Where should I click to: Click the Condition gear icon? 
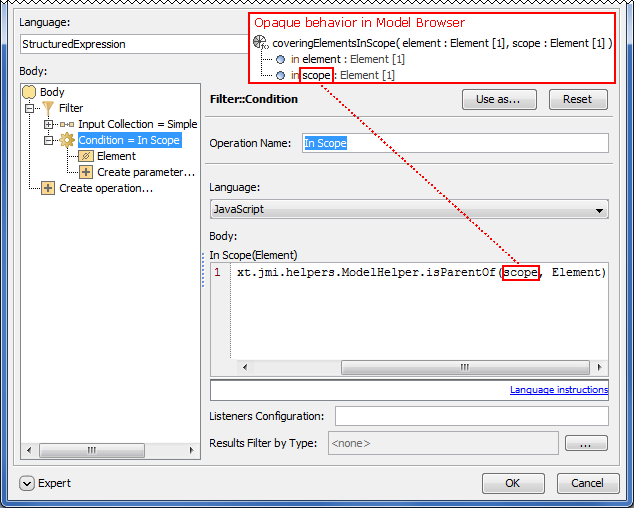pyautogui.click(x=67, y=140)
